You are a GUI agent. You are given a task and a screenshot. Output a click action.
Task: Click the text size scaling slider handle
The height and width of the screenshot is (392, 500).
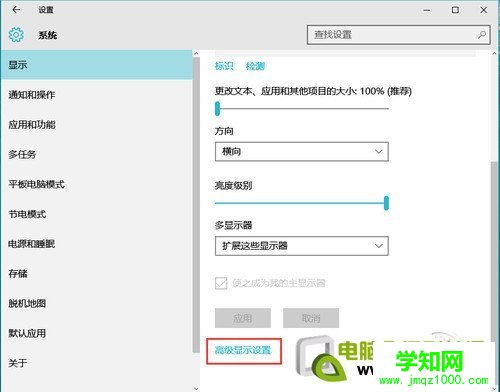(x=218, y=109)
